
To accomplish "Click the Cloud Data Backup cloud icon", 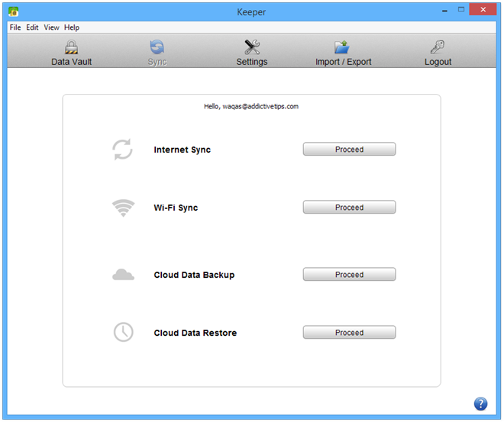I will [123, 275].
